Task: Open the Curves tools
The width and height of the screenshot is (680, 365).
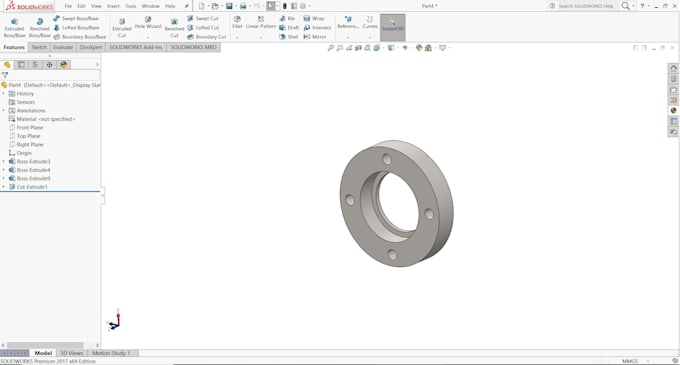Action: [x=370, y=23]
